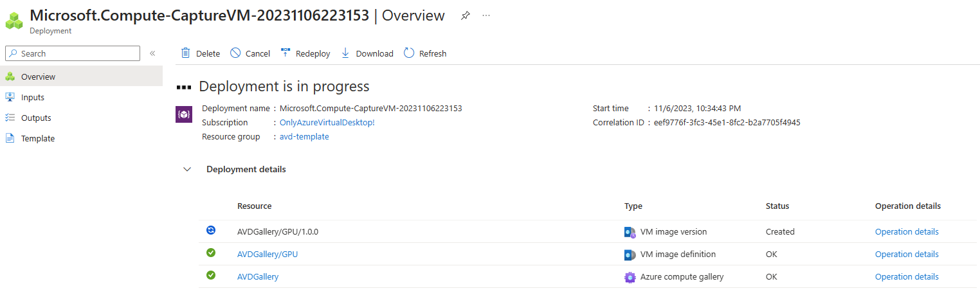
Task: Click the green cubes Deployment icon in header
Action: 14,21
